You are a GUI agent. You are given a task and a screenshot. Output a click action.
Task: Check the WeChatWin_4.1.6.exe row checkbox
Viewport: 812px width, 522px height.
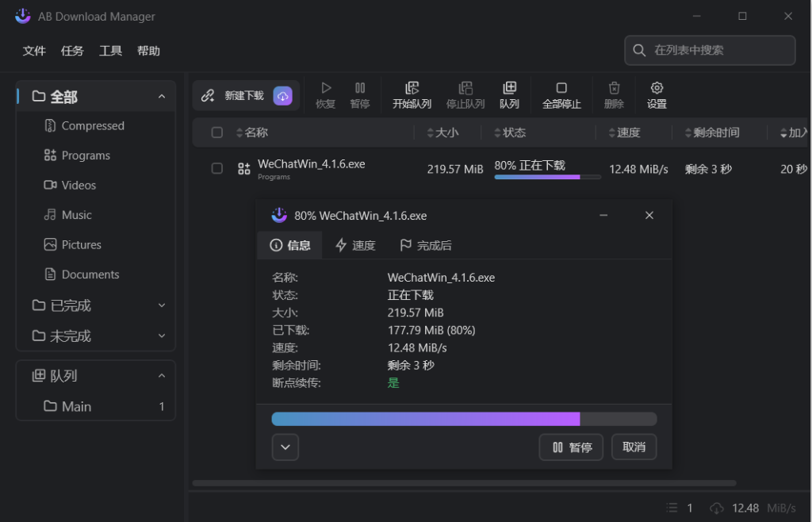217,168
